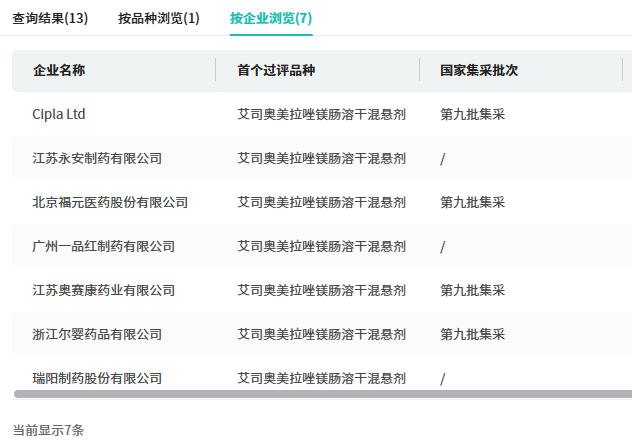Open the Cipla Ltd company entry
The image size is (632, 444).
(x=58, y=114)
